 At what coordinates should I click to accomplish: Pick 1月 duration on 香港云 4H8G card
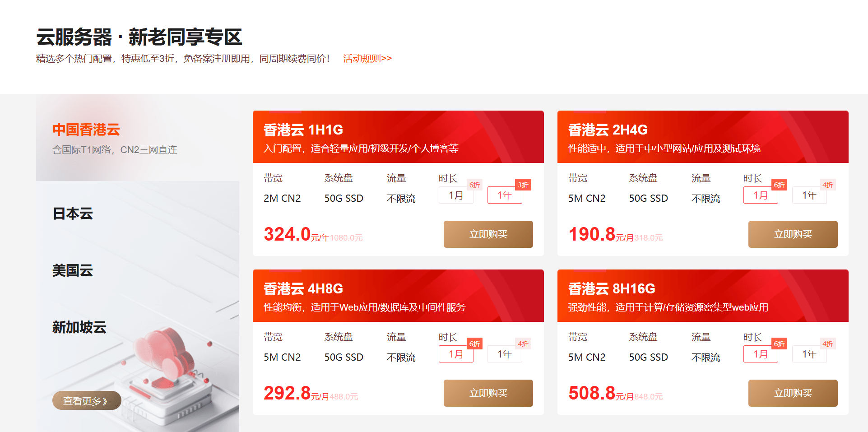point(456,354)
